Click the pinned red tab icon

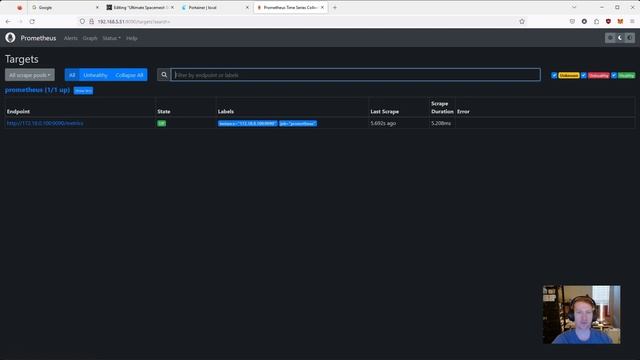(x=20, y=7)
